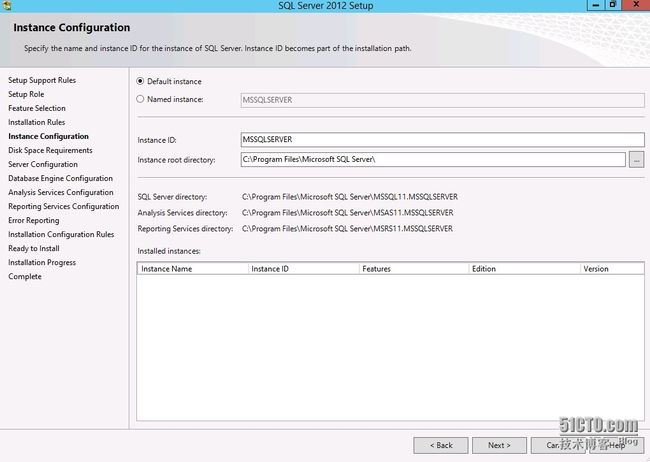This screenshot has height=462, width=650.
Task: Select the Analysis Services Configuration step
Action: (61, 192)
